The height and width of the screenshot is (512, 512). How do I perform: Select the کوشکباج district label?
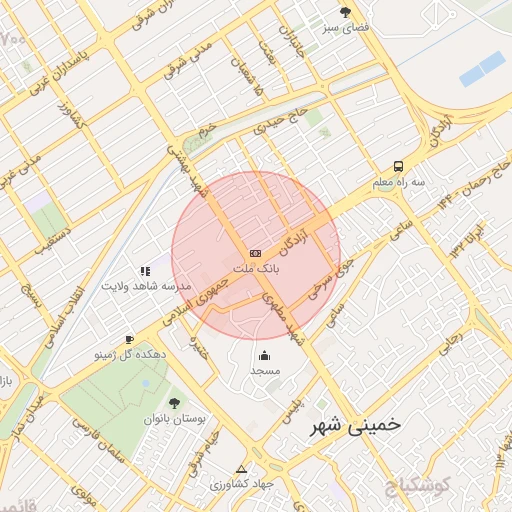coord(418,486)
